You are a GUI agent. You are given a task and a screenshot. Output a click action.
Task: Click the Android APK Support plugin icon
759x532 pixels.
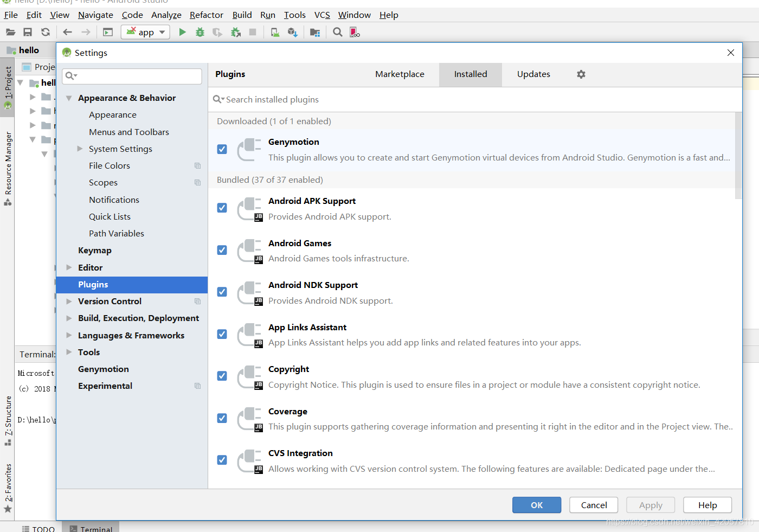pyautogui.click(x=249, y=209)
